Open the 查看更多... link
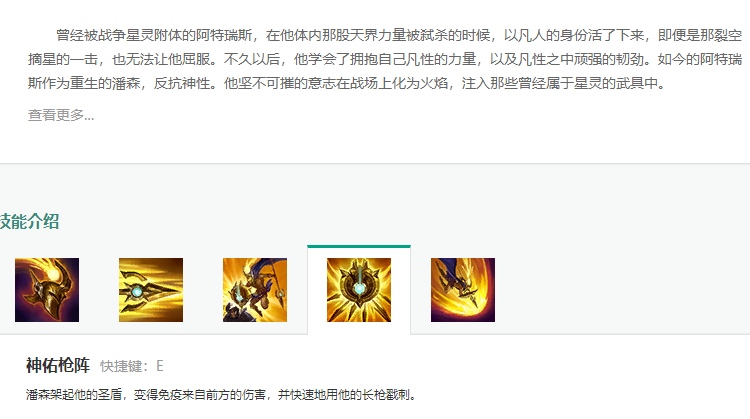The height and width of the screenshot is (419, 750). [61, 115]
